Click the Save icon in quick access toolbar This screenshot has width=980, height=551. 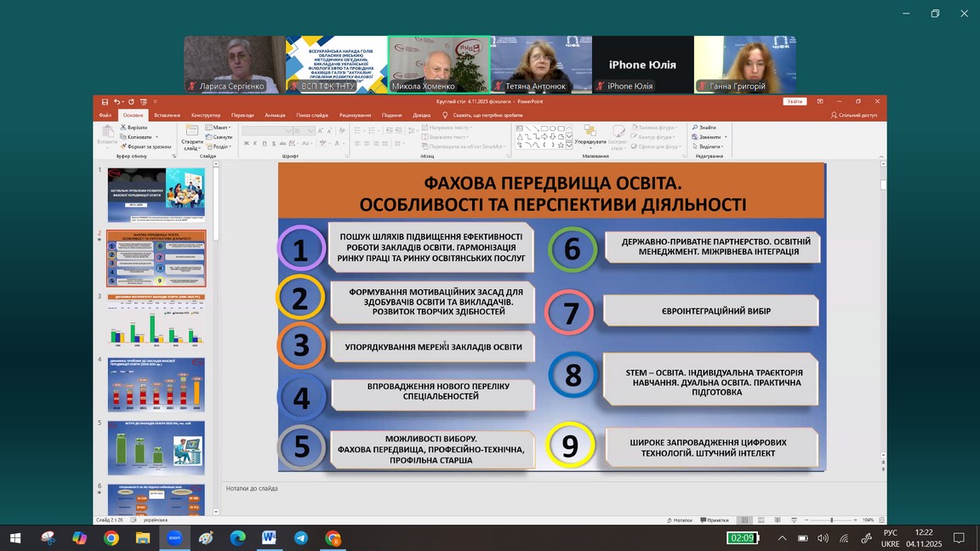105,102
